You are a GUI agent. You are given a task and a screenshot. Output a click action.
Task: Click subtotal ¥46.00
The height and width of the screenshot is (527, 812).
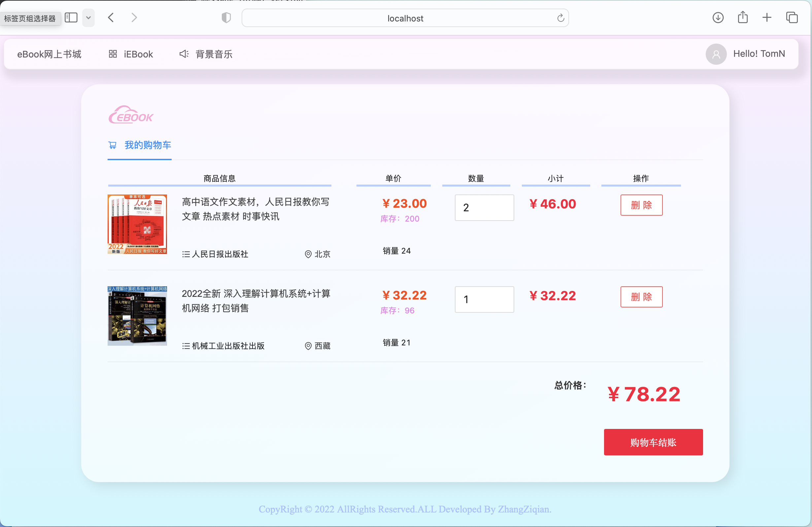point(552,204)
